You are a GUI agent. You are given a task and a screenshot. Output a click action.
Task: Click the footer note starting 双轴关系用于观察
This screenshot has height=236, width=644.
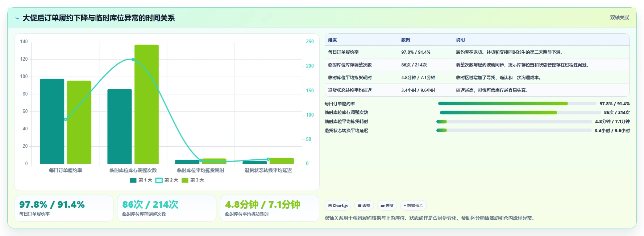click(430, 218)
